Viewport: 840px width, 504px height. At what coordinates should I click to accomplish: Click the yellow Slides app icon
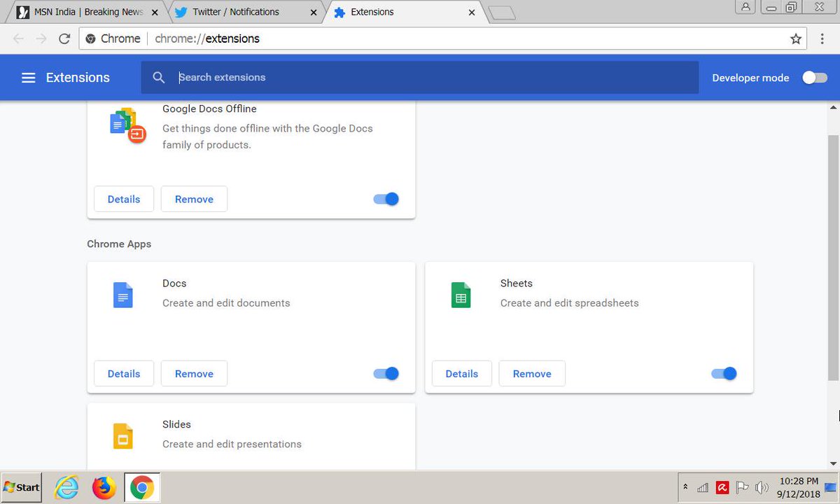pos(122,435)
